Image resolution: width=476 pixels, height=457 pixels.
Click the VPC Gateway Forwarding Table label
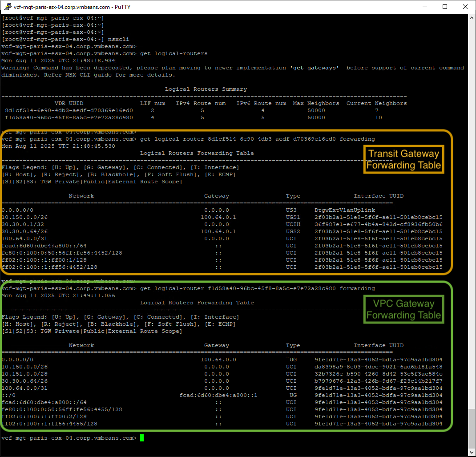pyautogui.click(x=403, y=309)
